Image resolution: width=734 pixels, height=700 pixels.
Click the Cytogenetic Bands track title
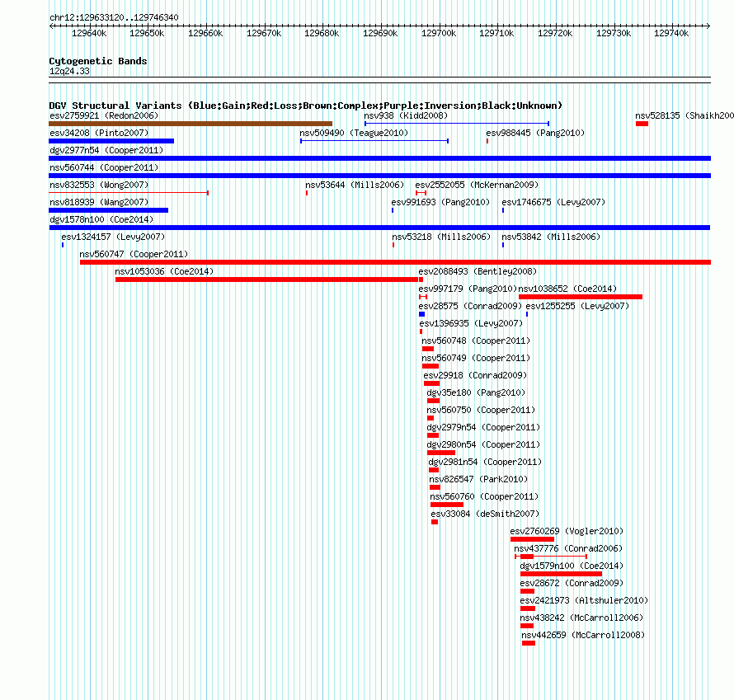click(98, 61)
